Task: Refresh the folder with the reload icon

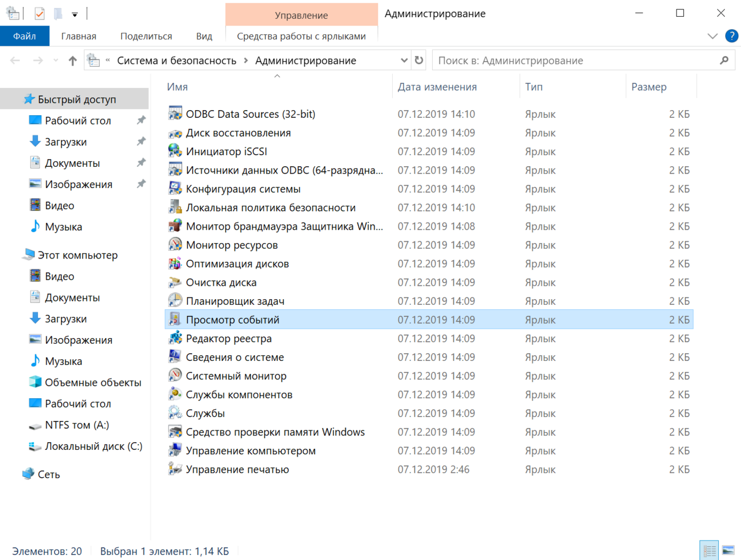Action: 419,60
